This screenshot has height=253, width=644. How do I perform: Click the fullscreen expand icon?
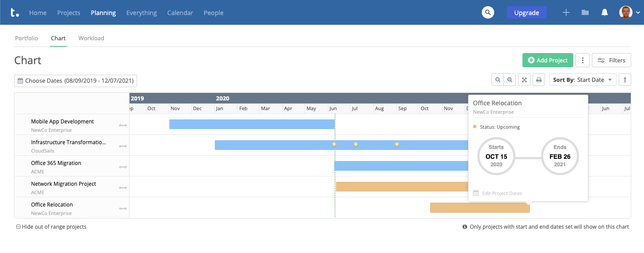(524, 80)
